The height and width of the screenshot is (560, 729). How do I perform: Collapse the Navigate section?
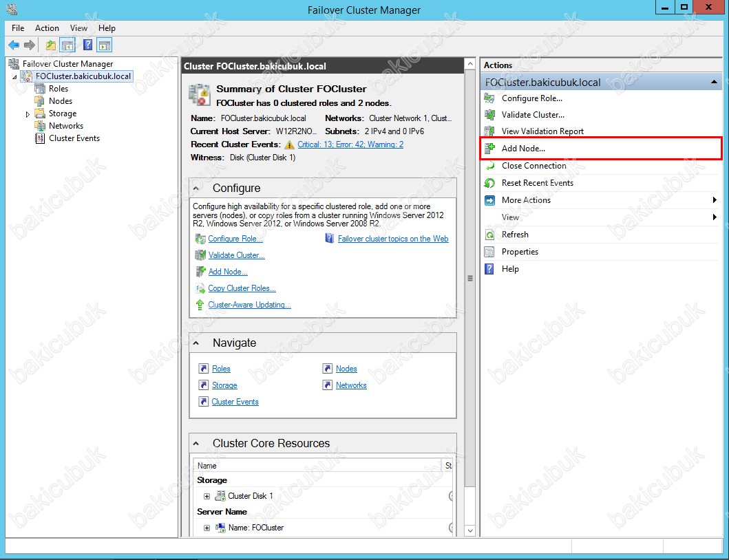196,343
